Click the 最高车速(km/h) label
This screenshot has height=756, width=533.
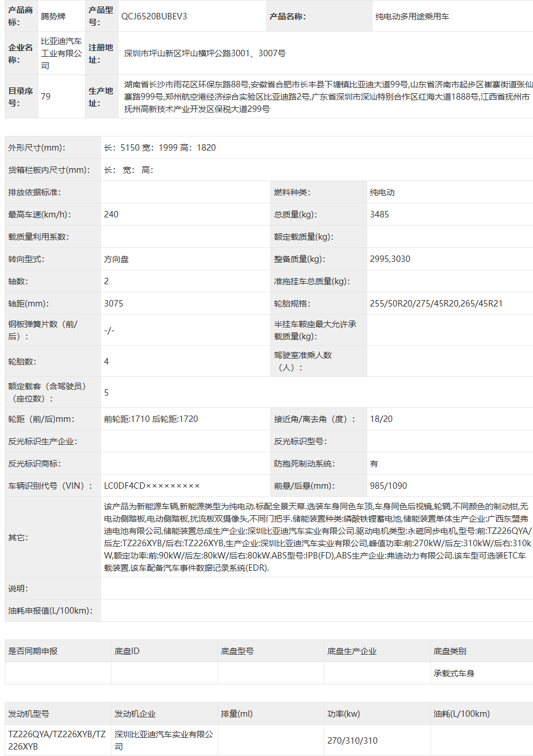pos(39,214)
